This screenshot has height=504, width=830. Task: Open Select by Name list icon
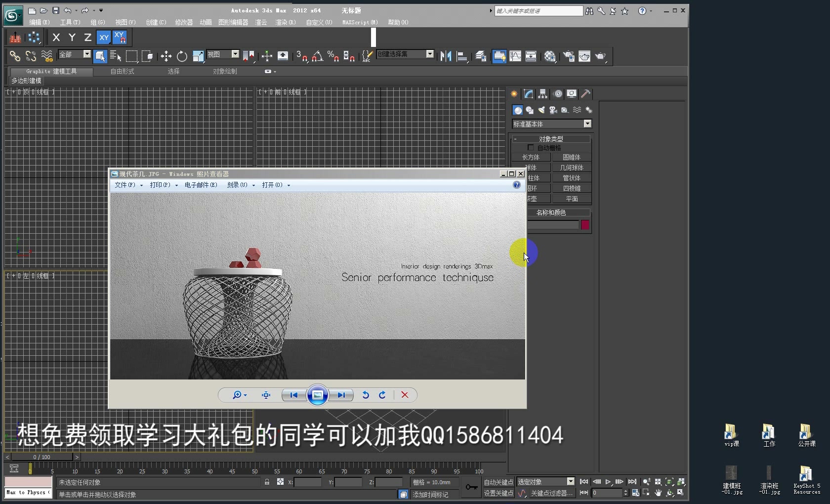pyautogui.click(x=116, y=56)
